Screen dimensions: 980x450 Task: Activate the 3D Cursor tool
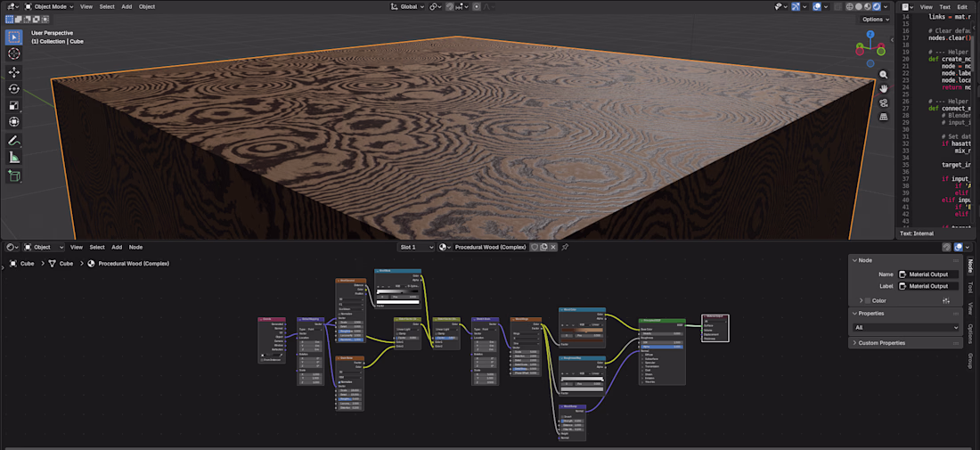click(x=14, y=53)
